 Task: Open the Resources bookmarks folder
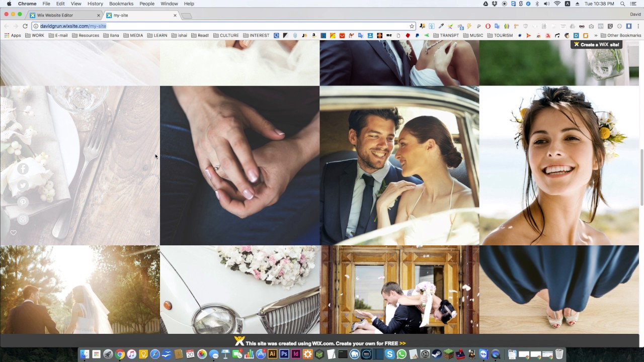point(86,36)
